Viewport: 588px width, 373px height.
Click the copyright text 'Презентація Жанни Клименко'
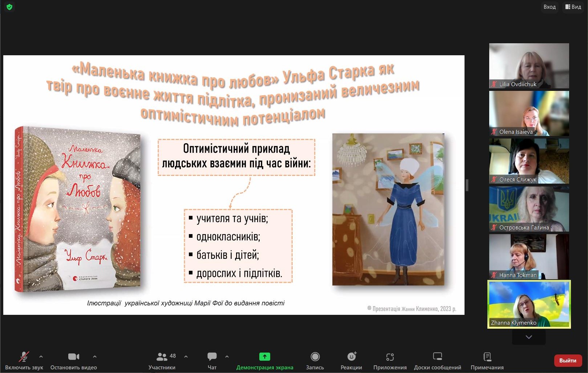(412, 309)
